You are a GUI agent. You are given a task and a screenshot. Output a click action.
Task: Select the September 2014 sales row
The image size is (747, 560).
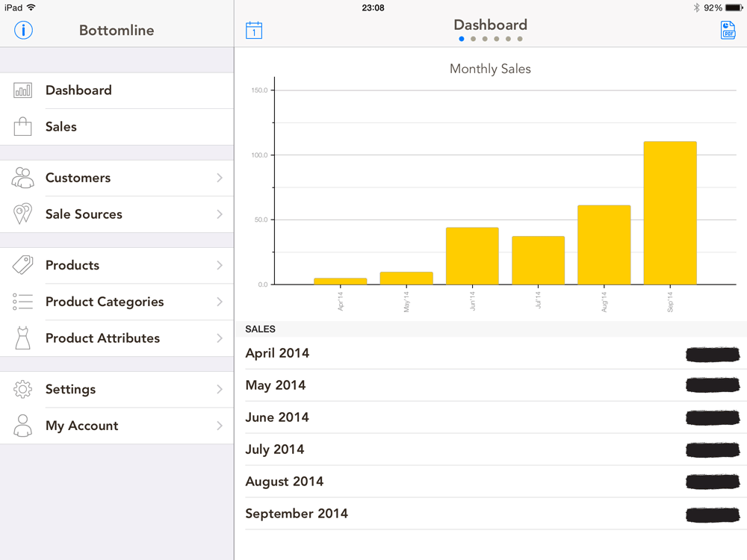point(492,514)
